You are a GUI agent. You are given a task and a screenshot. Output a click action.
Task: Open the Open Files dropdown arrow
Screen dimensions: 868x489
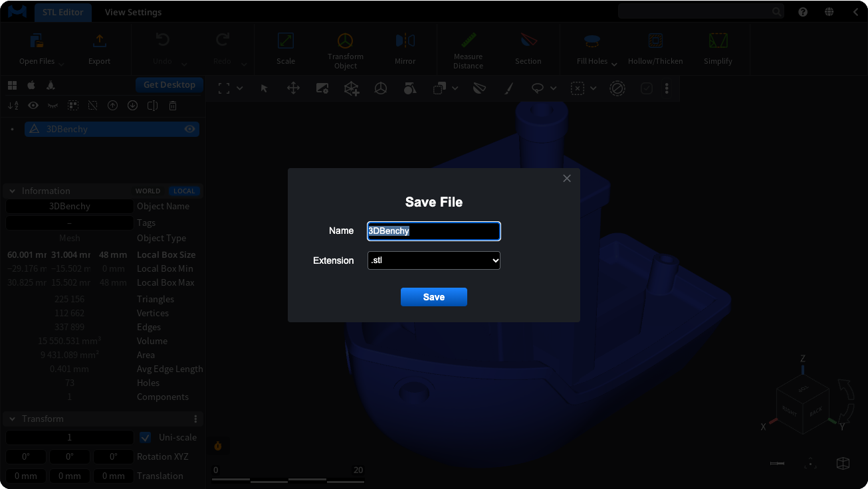coord(61,64)
